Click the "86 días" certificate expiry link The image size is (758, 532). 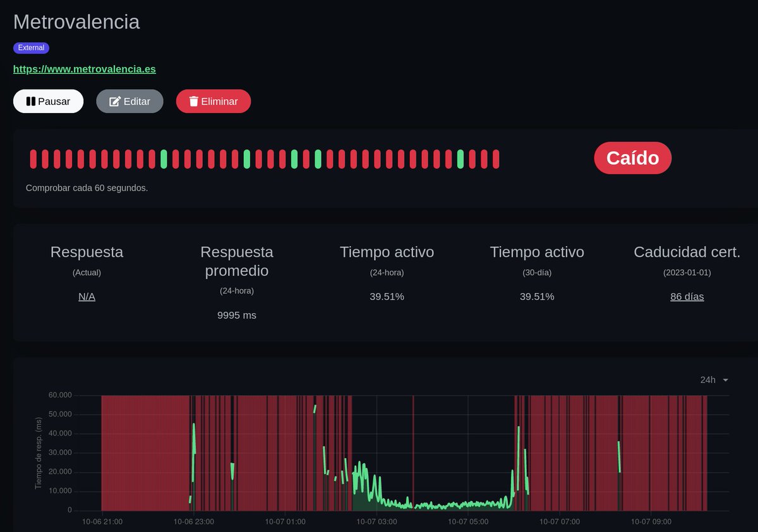(687, 296)
